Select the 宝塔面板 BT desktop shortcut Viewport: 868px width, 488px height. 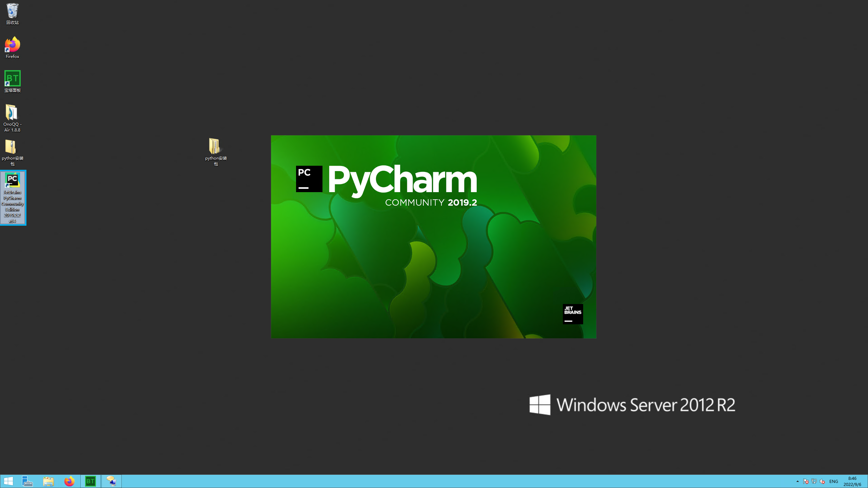click(x=12, y=81)
